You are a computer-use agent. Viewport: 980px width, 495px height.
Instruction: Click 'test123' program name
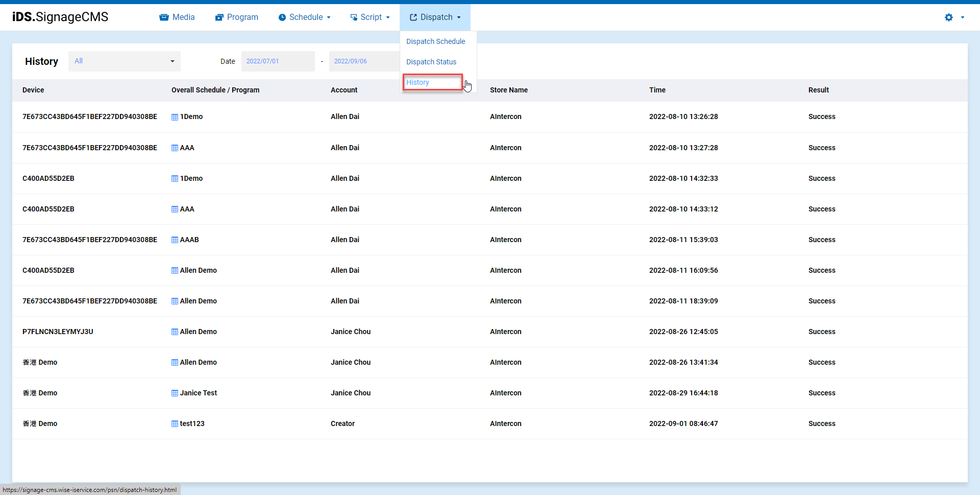click(x=192, y=423)
